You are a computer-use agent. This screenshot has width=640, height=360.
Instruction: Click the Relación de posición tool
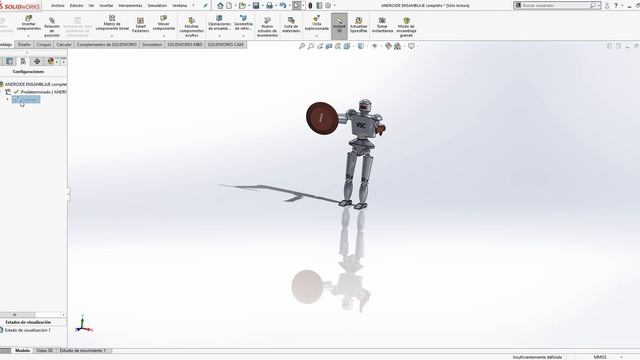(52, 27)
